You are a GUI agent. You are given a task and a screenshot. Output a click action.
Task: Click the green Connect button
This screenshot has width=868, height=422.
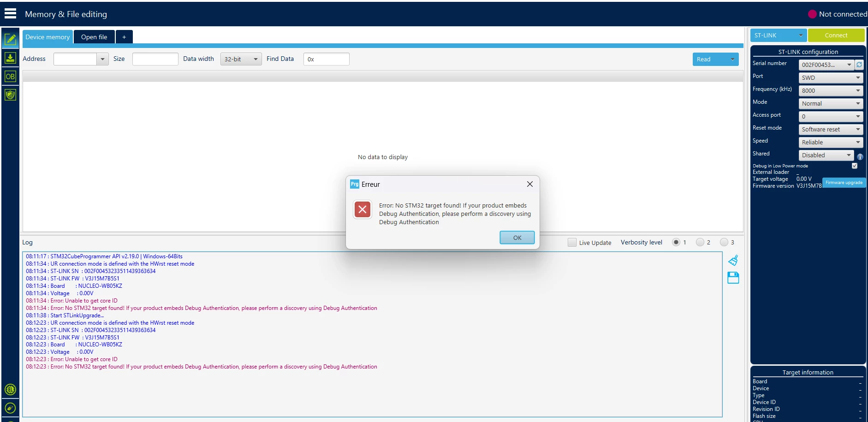[x=836, y=35]
